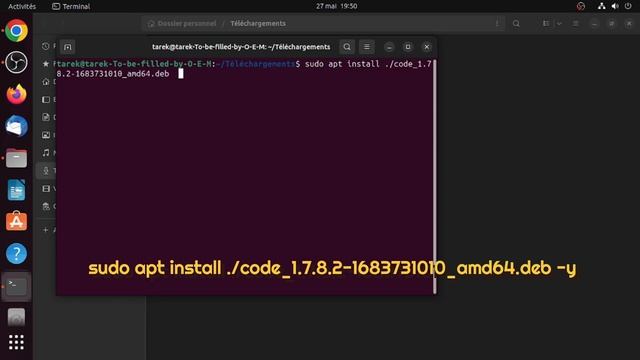The width and height of the screenshot is (640, 360).
Task: Click the network status icon in top bar
Action: pyautogui.click(x=602, y=6)
